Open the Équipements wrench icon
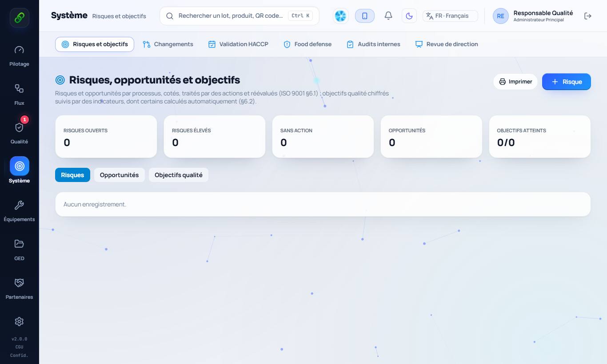607x364 pixels. point(19,205)
